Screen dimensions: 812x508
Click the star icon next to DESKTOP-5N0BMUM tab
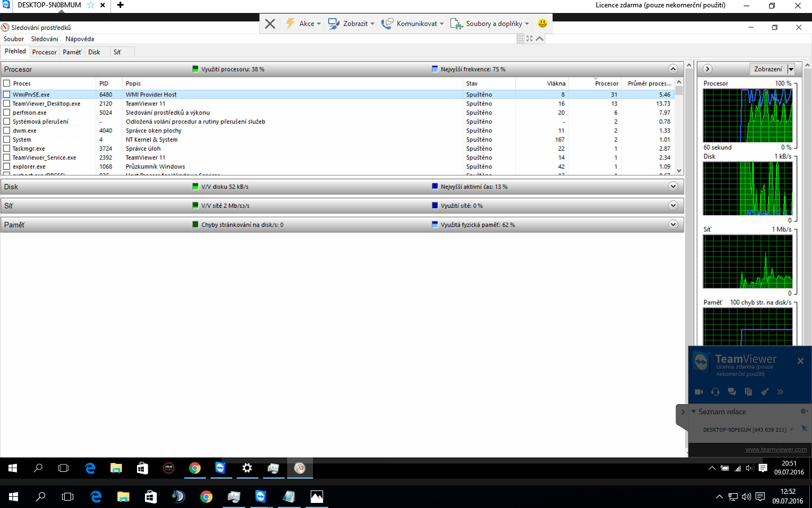tap(91, 5)
